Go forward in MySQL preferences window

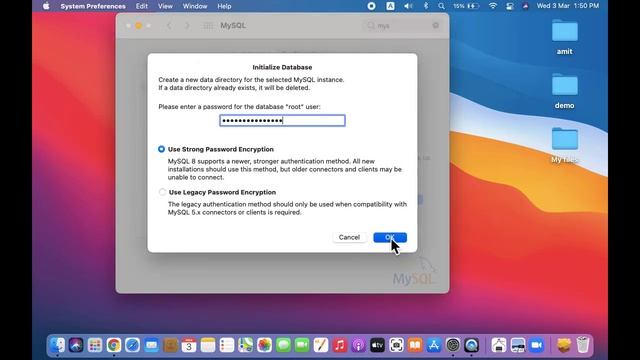[187, 25]
